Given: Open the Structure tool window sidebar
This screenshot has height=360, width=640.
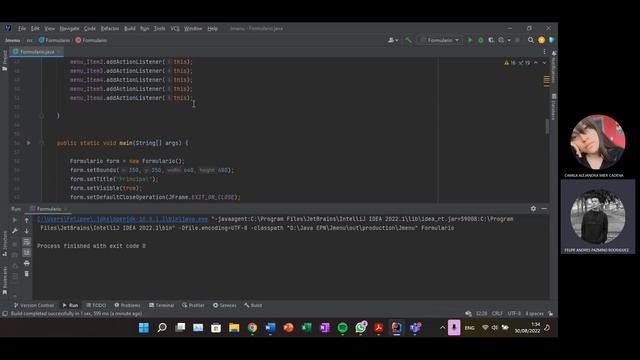Looking at the screenshot, I should click(x=4, y=244).
